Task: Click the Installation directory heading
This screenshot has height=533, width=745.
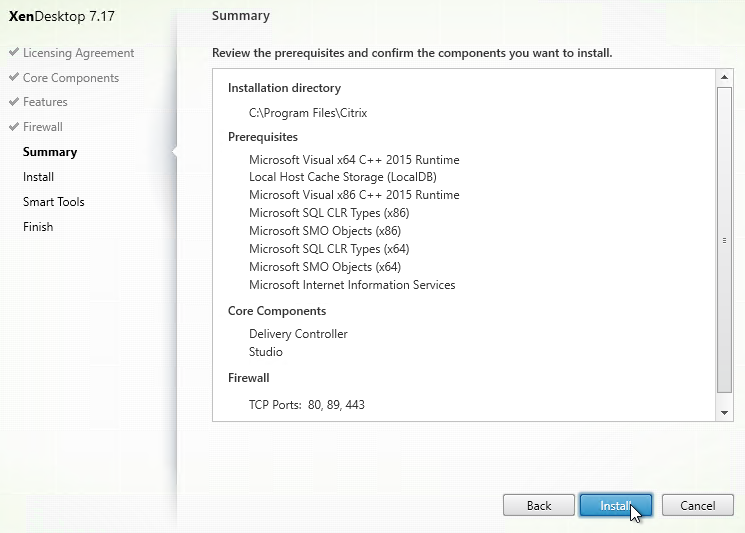Action: (x=284, y=88)
